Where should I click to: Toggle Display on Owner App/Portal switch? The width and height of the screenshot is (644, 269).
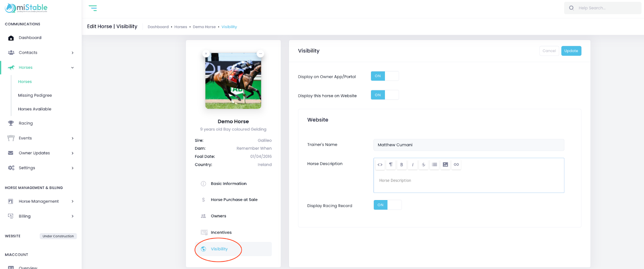pos(384,76)
